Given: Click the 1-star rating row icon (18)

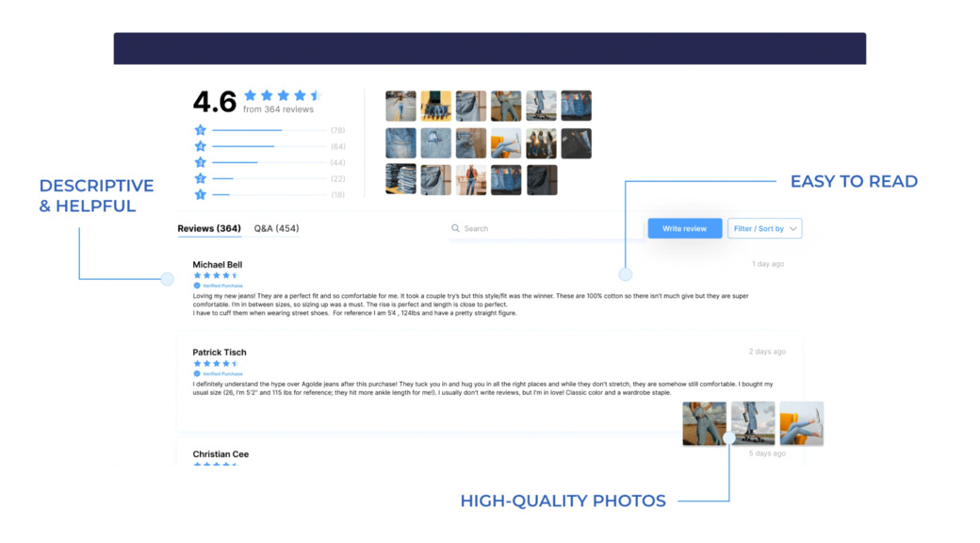Looking at the screenshot, I should click(200, 194).
